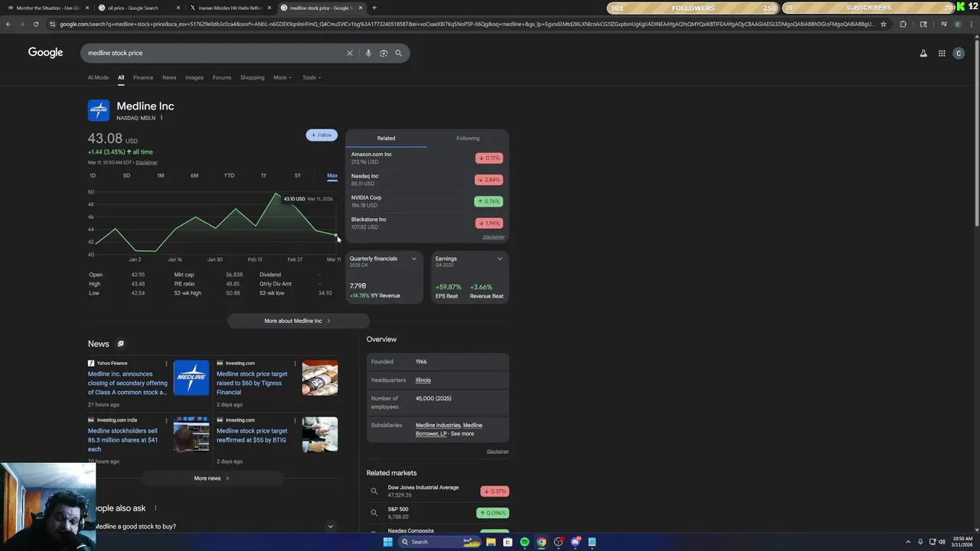
Task: Select the 1M chart range
Action: click(160, 175)
